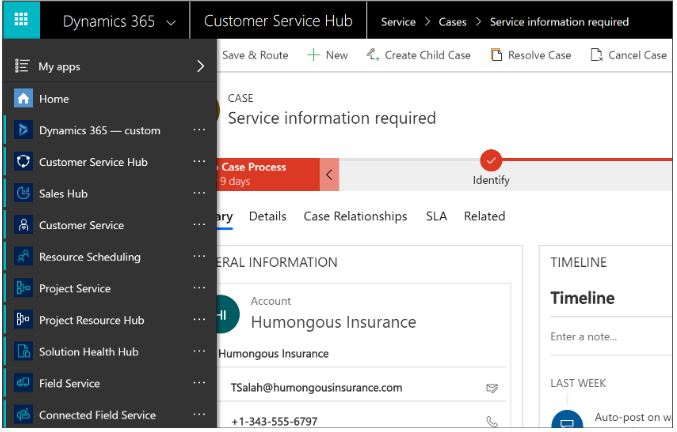
Task: Open the Resource Scheduling app icon
Action: pos(23,256)
